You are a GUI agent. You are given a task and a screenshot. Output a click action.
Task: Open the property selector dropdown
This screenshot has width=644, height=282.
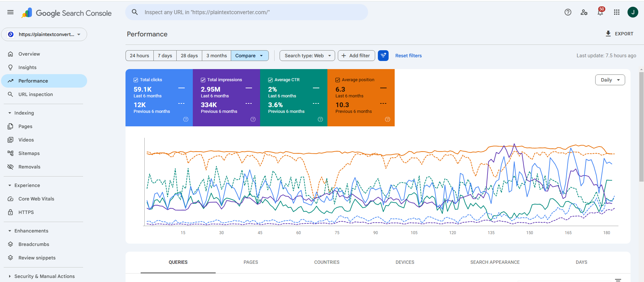[x=44, y=34]
